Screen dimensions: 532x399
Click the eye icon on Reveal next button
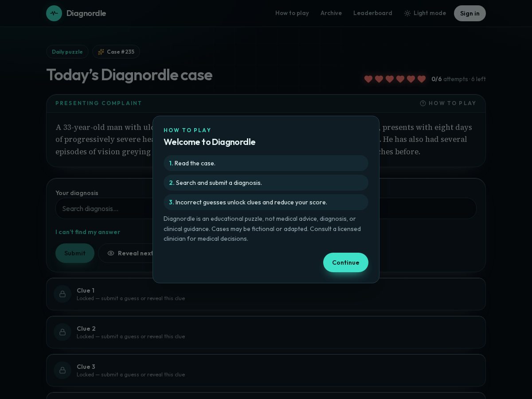111,253
